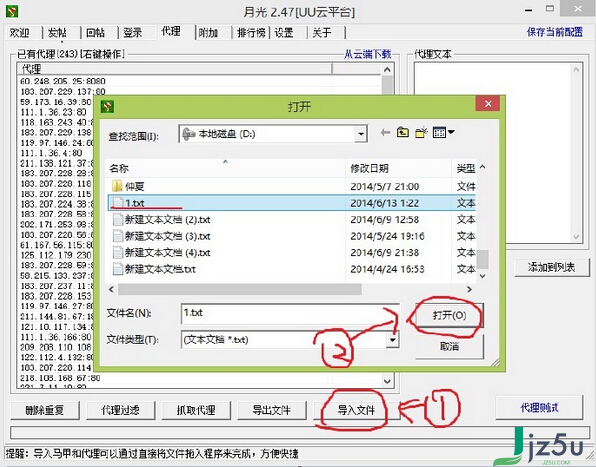Image resolution: width=596 pixels, height=467 pixels.
Task: Click the 仲夏 folder icon
Action: pyautogui.click(x=117, y=186)
